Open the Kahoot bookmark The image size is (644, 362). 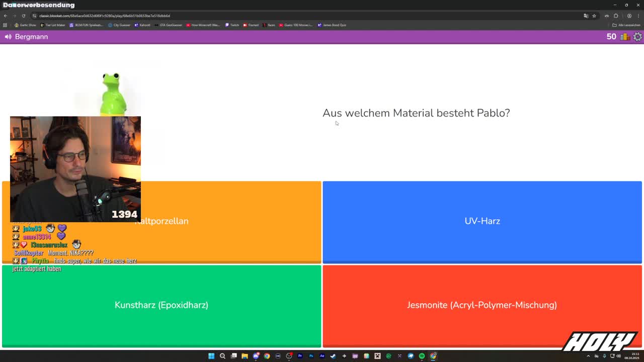[x=143, y=25]
